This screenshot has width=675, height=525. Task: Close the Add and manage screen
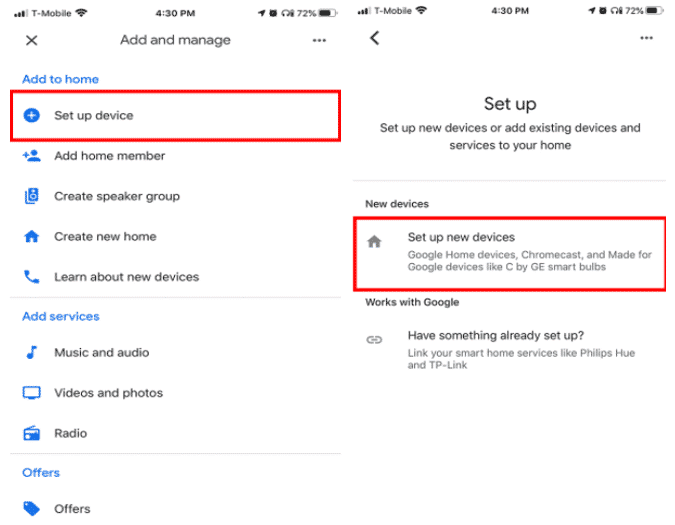[31, 40]
